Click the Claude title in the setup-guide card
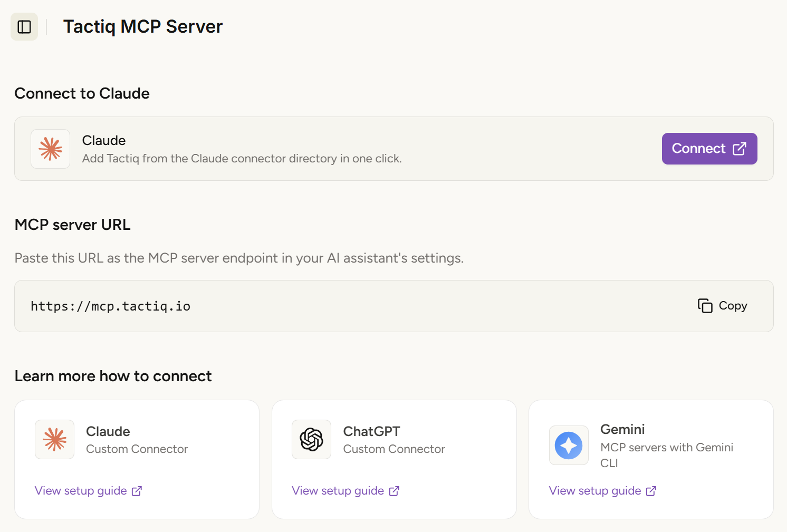 [108, 431]
